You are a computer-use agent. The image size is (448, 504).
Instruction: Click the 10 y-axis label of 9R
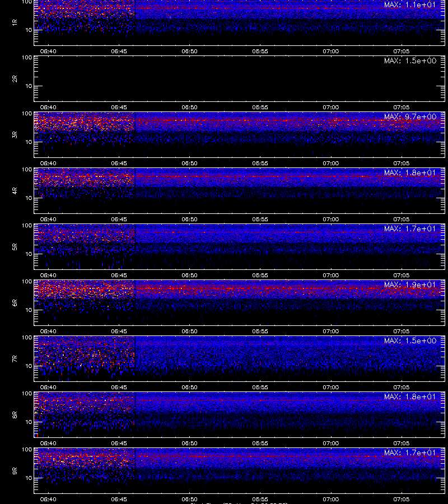[29, 478]
